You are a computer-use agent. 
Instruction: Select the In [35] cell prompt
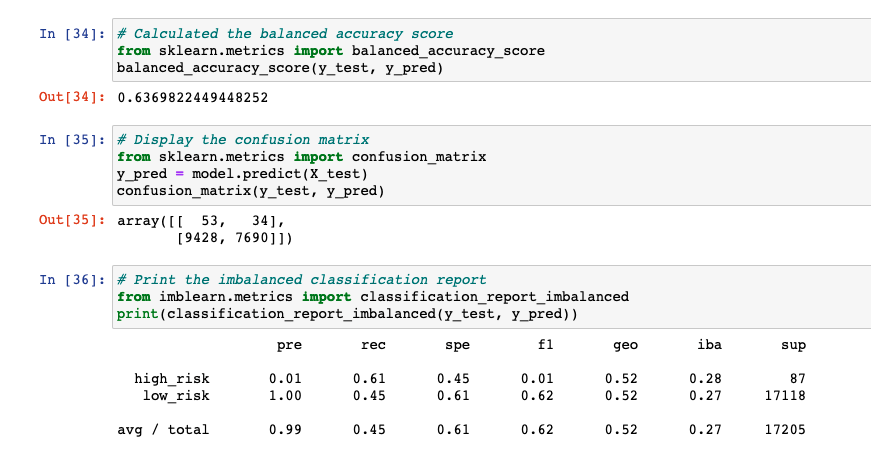tap(72, 140)
